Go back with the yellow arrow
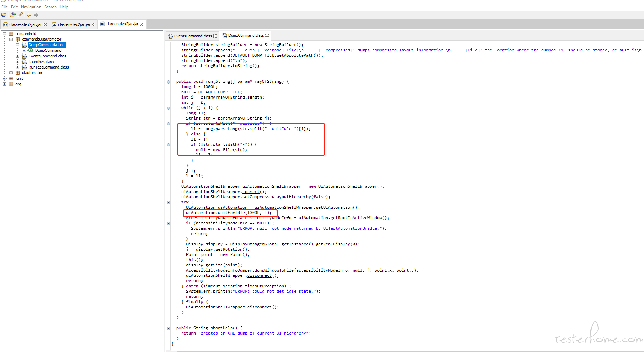 29,15
